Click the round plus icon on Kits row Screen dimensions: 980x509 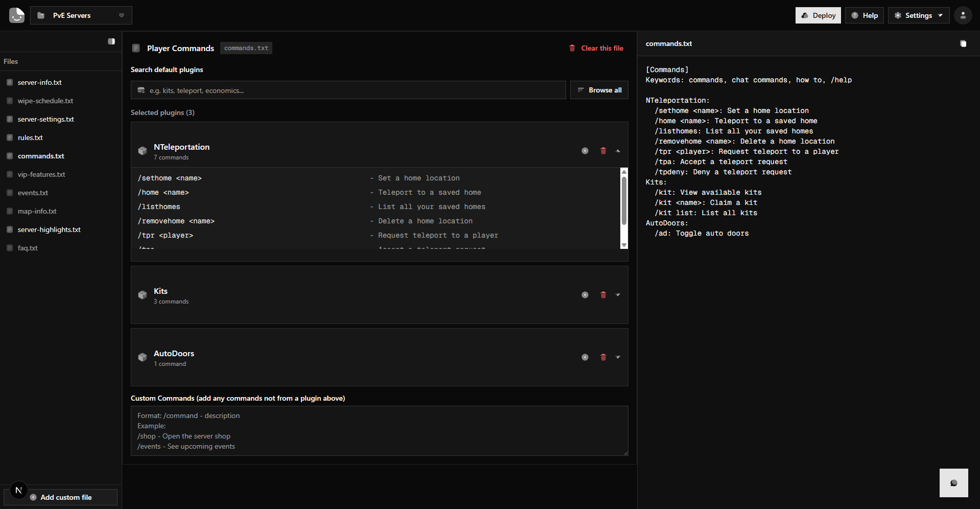585,295
